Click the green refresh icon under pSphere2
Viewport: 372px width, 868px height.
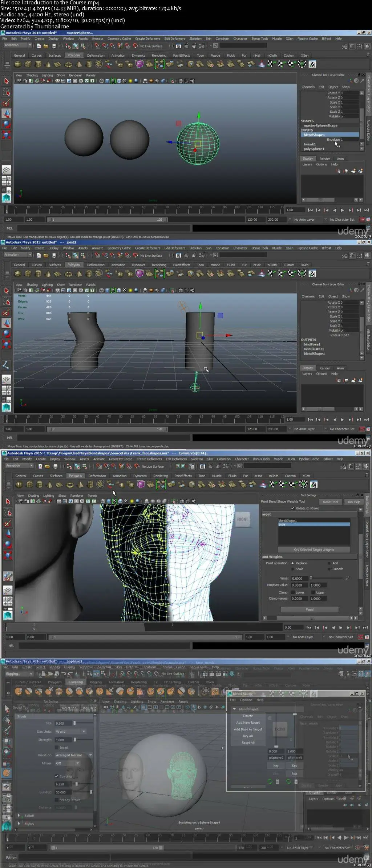click(x=270, y=781)
